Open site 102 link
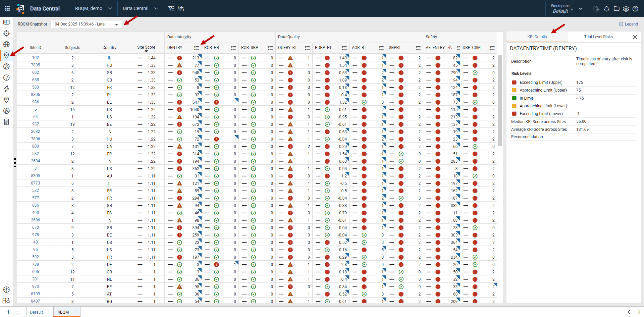 coord(36,58)
